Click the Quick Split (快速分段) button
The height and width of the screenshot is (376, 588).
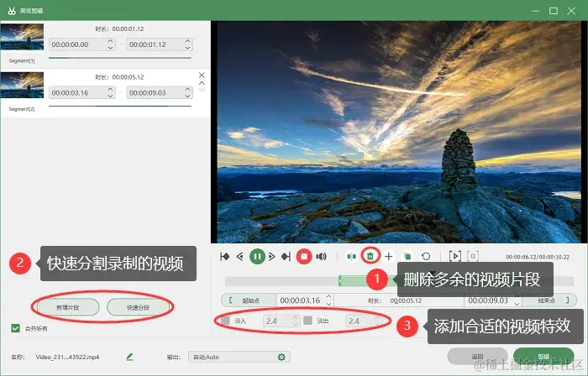click(x=138, y=307)
